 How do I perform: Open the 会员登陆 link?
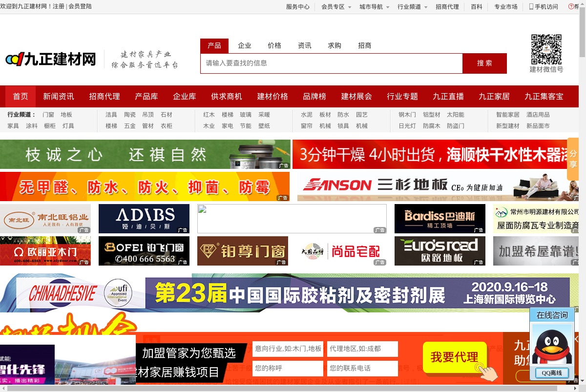[80, 6]
